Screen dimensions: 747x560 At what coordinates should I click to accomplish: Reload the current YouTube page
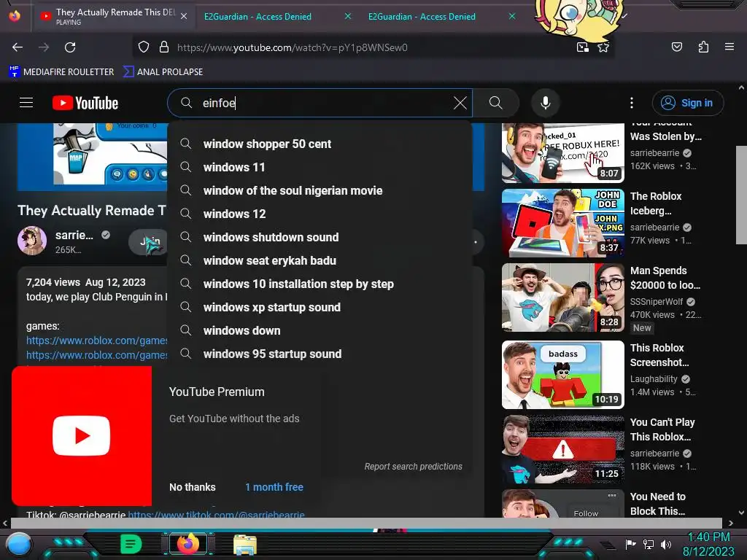[70, 47]
